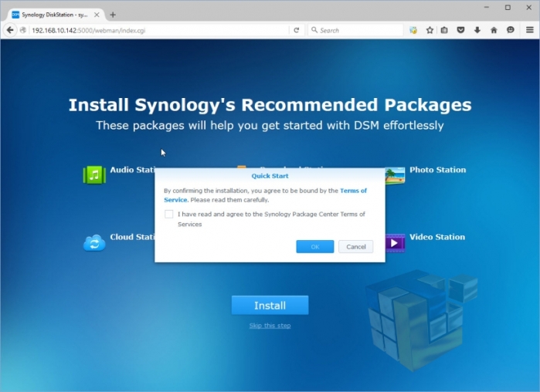Follow the Skip this step link

(x=270, y=326)
